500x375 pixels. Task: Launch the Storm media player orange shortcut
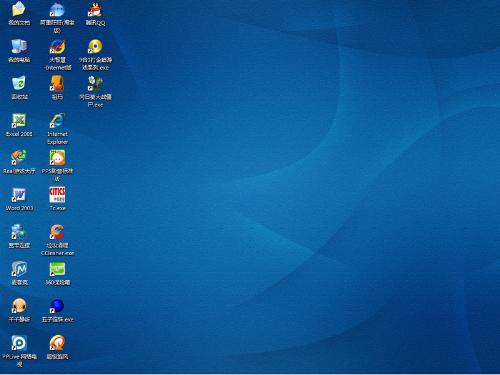[57, 343]
